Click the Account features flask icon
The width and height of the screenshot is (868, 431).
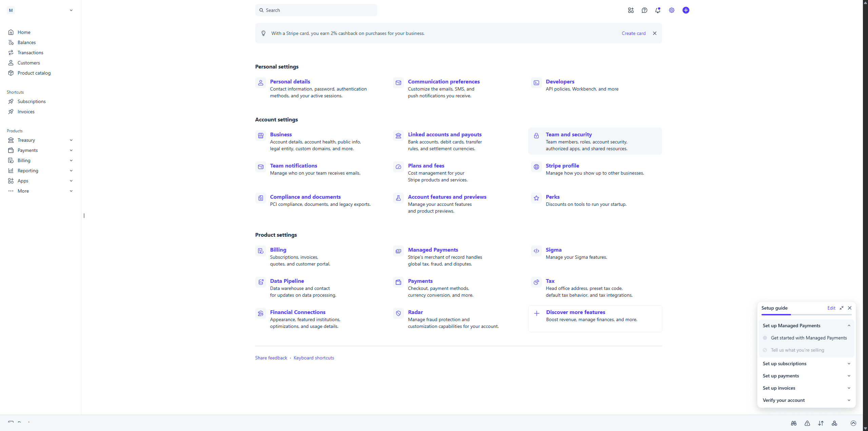click(398, 198)
